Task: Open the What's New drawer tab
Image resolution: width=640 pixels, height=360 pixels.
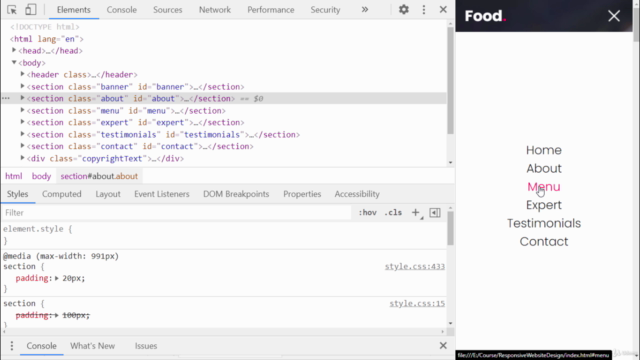Action: [x=93, y=346]
